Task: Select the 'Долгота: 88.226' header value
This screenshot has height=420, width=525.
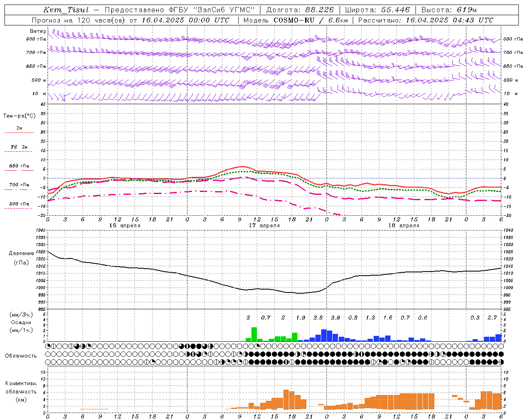Action: 300,10
